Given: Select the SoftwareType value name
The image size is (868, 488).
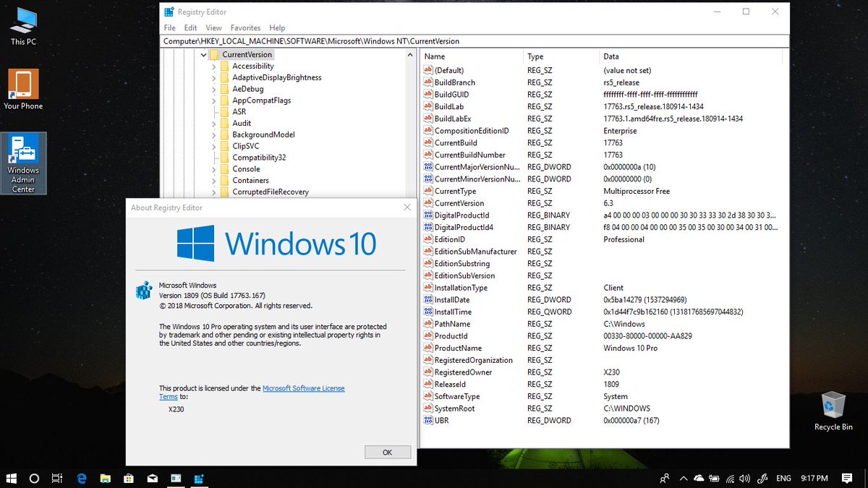Looking at the screenshot, I should [x=457, y=396].
